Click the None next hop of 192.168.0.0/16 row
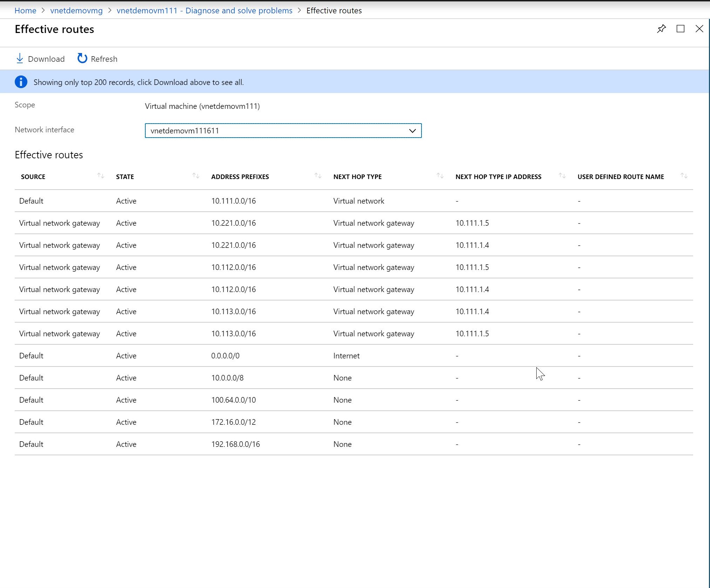710x588 pixels. [343, 444]
